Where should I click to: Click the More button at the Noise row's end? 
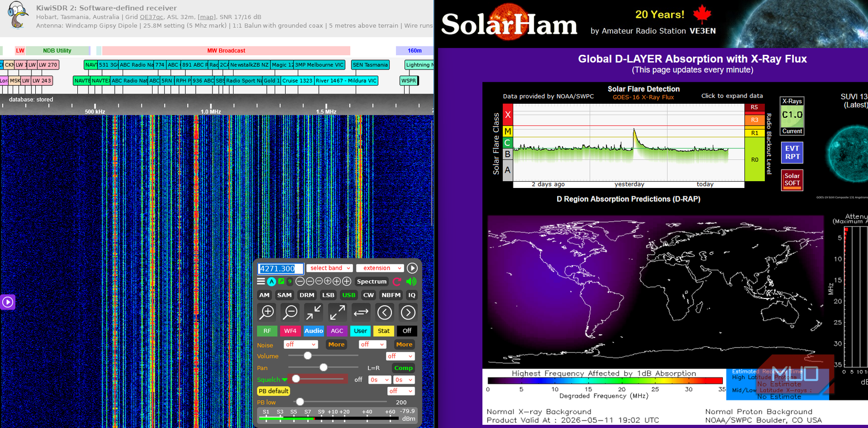404,344
